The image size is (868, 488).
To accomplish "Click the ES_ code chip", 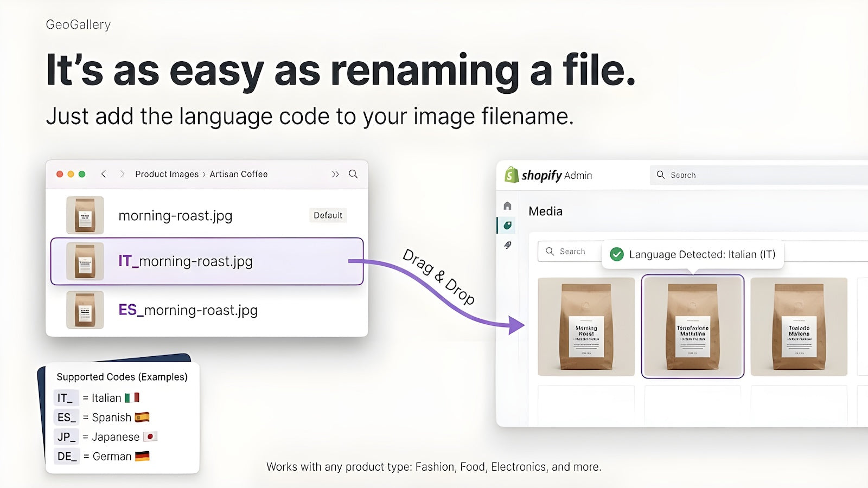I will pyautogui.click(x=66, y=418).
